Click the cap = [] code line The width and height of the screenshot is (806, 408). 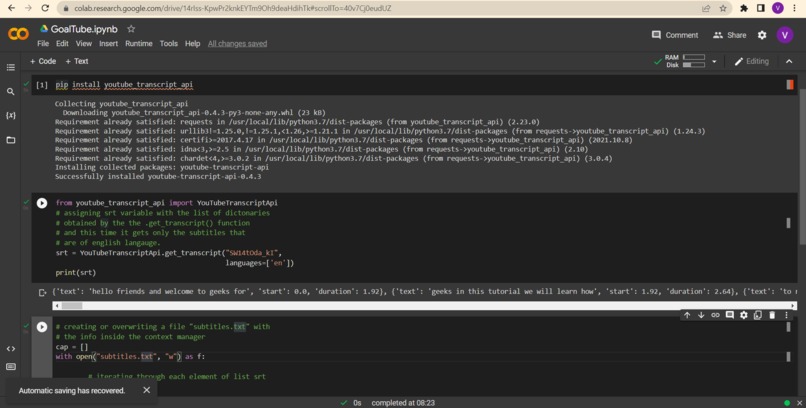click(x=71, y=347)
